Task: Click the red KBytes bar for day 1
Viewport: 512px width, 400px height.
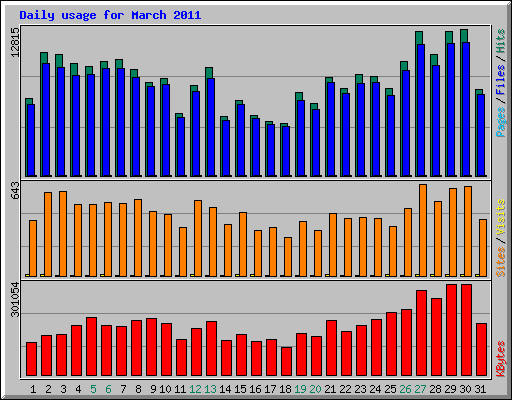Action: (x=31, y=359)
